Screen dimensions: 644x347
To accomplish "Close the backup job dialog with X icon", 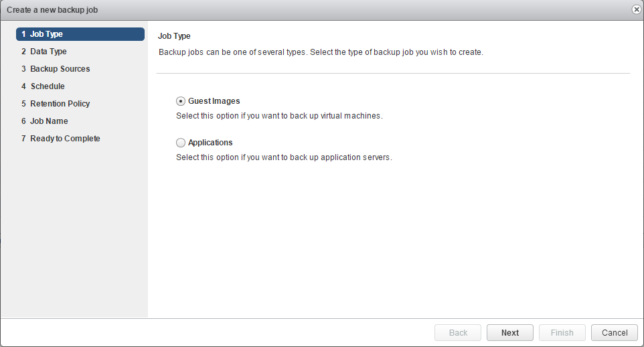I will (x=636, y=10).
